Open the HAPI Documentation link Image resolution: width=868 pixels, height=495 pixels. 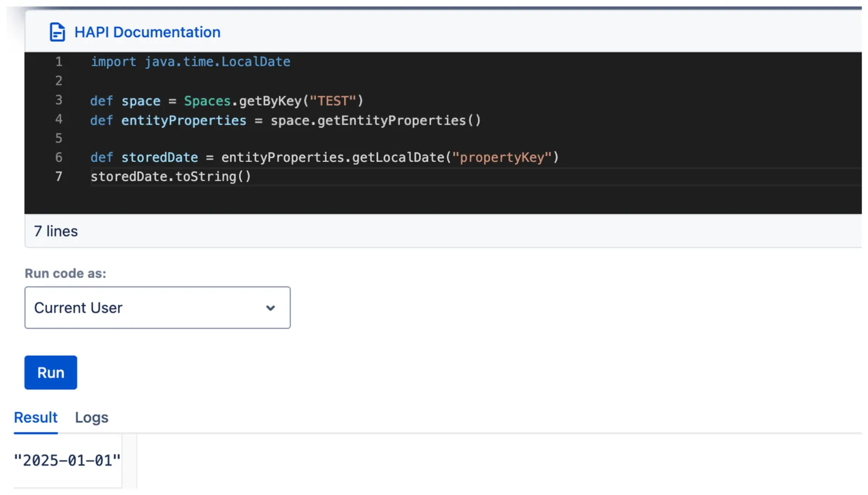[x=147, y=32]
